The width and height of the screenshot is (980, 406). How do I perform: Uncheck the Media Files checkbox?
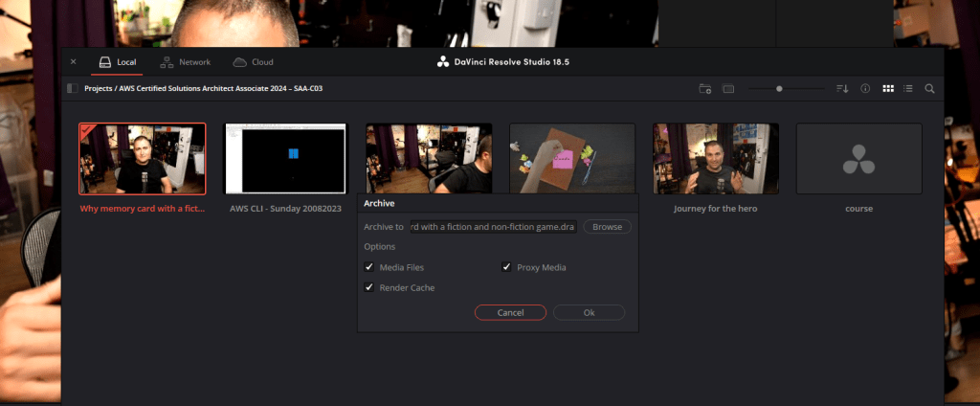click(x=369, y=267)
